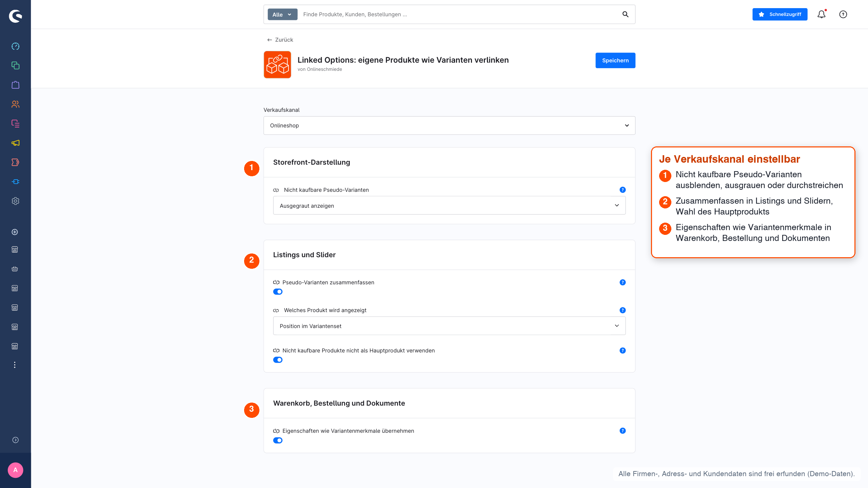Toggle inheritance link icon for 'Welches Produkt wird angezeigt'

(276, 310)
